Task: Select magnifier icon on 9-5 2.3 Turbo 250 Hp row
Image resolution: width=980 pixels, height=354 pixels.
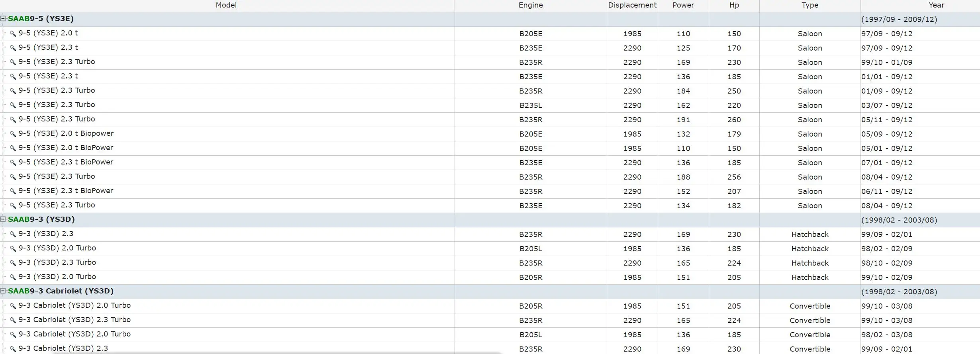Action: pyautogui.click(x=13, y=91)
